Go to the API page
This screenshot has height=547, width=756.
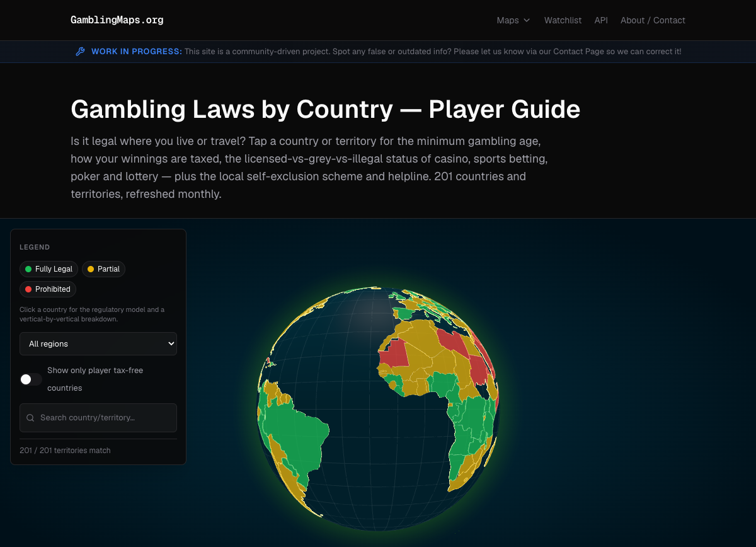tap(601, 20)
